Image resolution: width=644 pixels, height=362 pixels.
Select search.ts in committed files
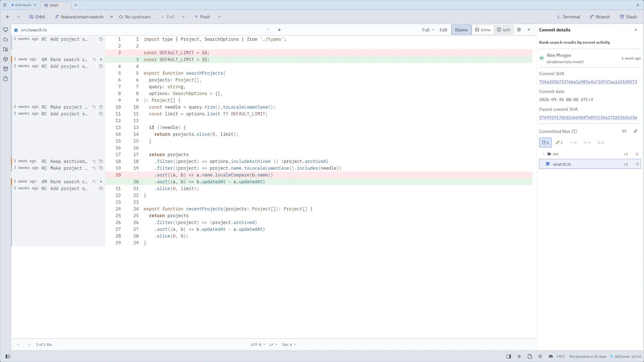(x=590, y=164)
